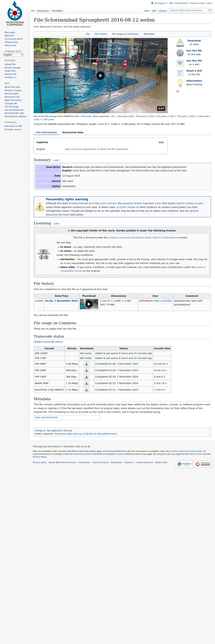Click Download as PDF
Screen dimensions: 215x644
[x=13, y=126]
